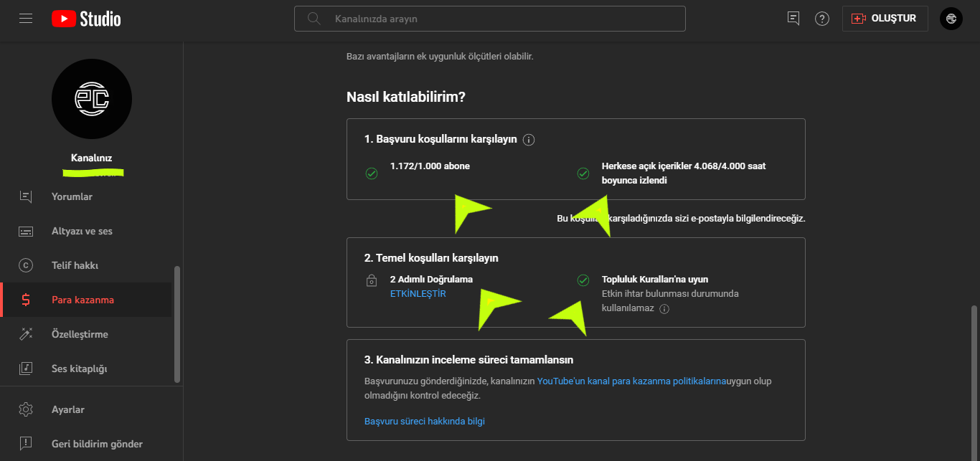Open the help question mark icon
This screenshot has width=980, height=461.
tap(822, 19)
